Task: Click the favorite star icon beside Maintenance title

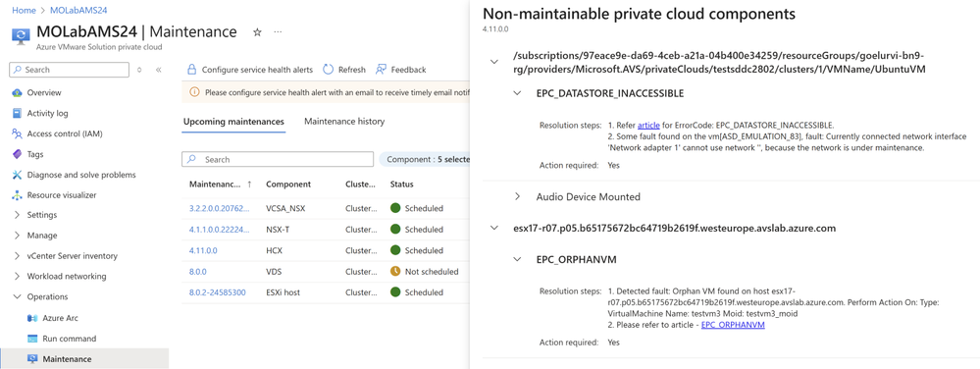Action: point(257,32)
